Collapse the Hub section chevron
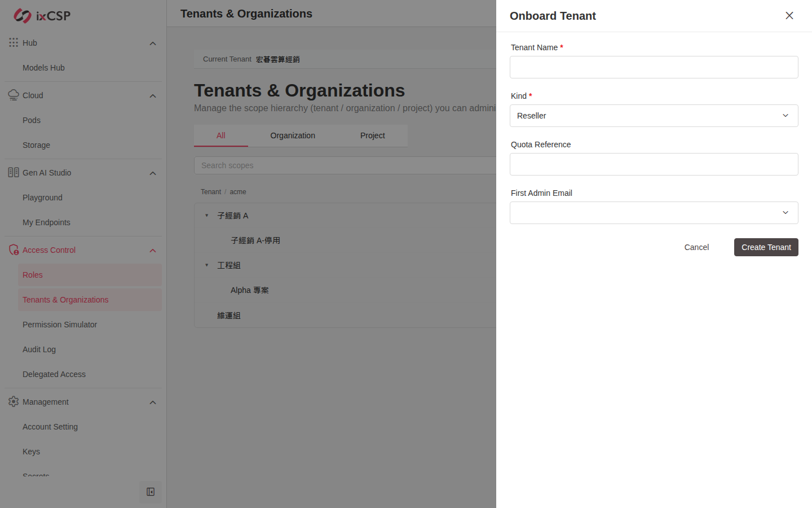 tap(153, 43)
